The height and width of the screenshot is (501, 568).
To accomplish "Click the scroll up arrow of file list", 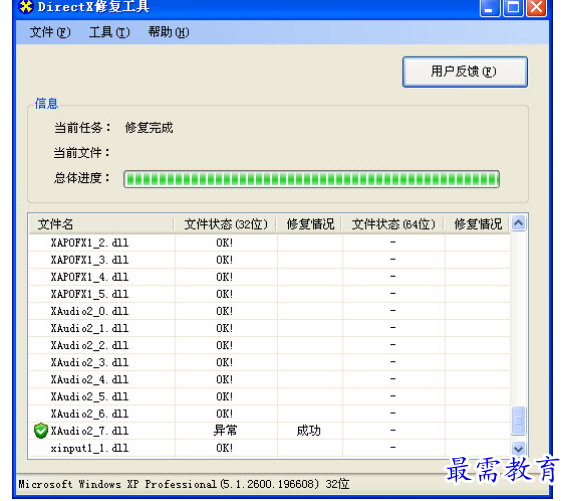I will coord(518,223).
